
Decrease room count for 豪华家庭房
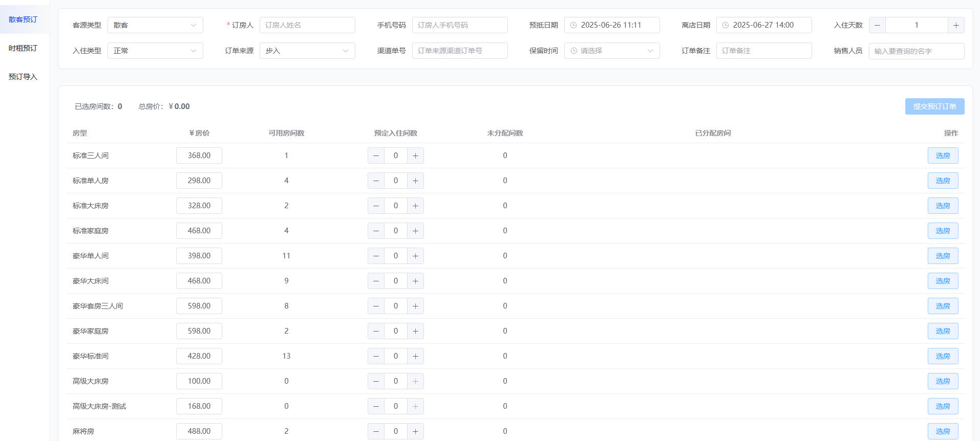(376, 331)
